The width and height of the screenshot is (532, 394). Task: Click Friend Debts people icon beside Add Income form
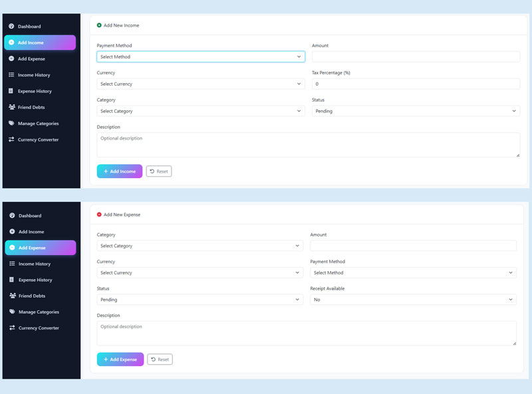pyautogui.click(x=11, y=107)
